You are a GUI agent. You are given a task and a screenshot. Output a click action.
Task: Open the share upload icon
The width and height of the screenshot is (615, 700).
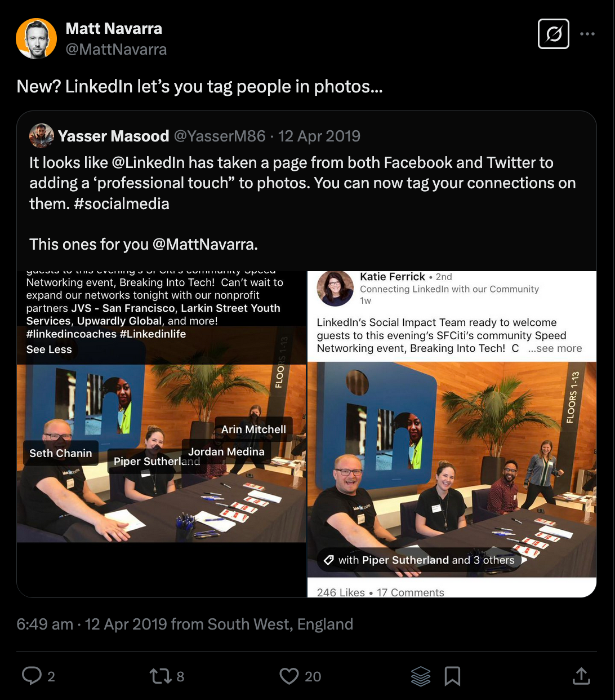pos(581,676)
